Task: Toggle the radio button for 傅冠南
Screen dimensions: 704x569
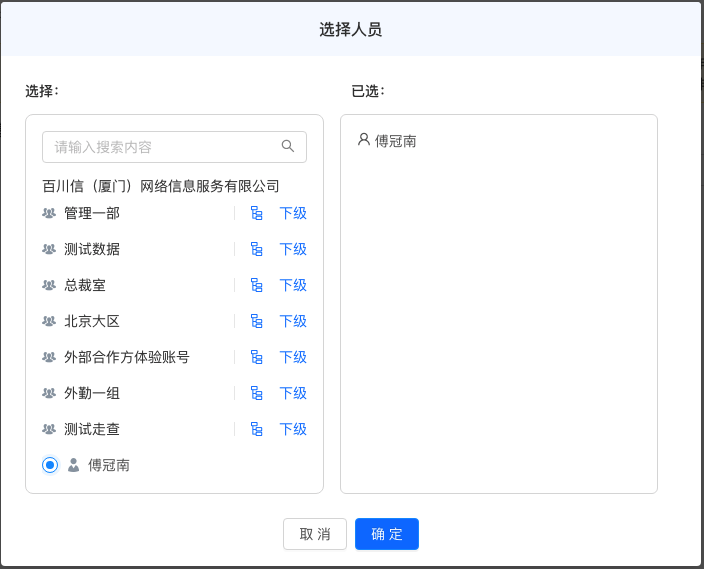Action: (x=50, y=465)
